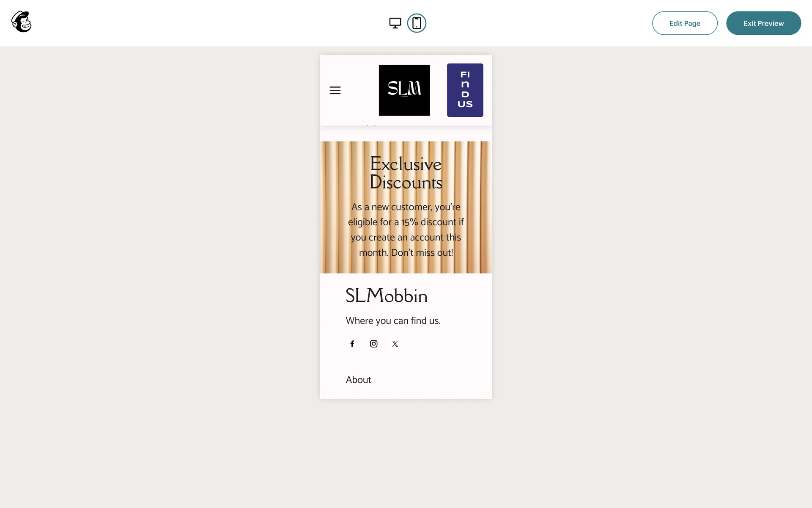Click the word 'Exclusive' in the banner heading
The image size is (812, 508).
tap(406, 164)
